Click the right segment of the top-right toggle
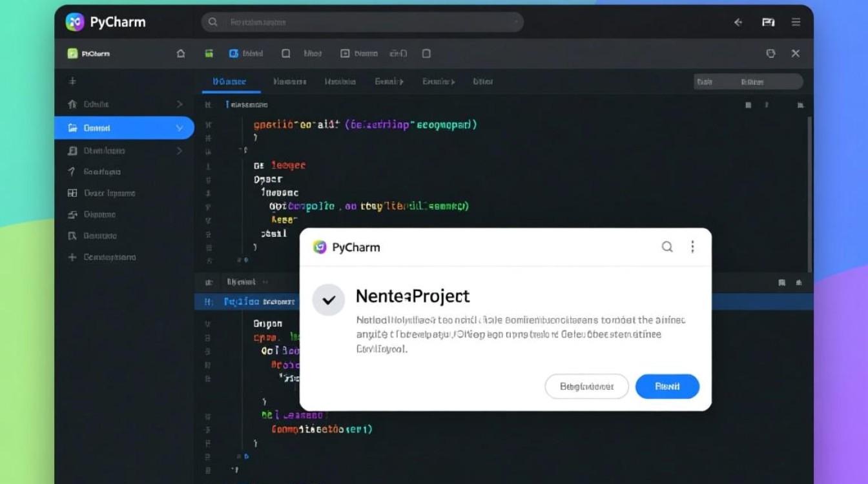The image size is (868, 484). (753, 82)
